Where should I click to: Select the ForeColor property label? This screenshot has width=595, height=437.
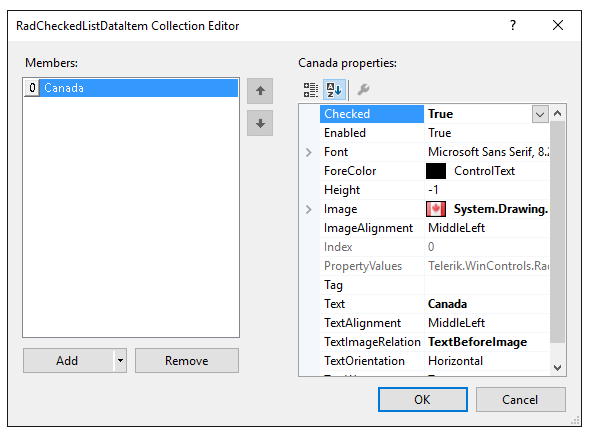point(350,171)
